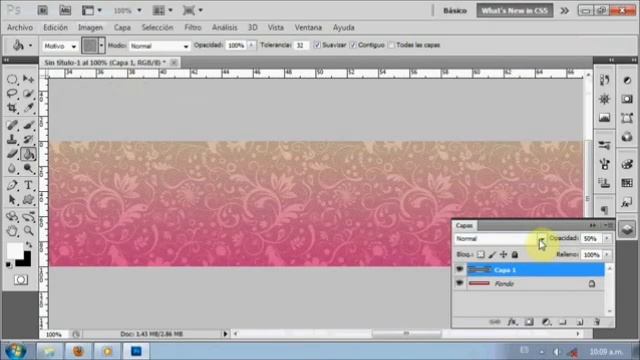Reset default foreground and background colors

pyautogui.click(x=9, y=264)
